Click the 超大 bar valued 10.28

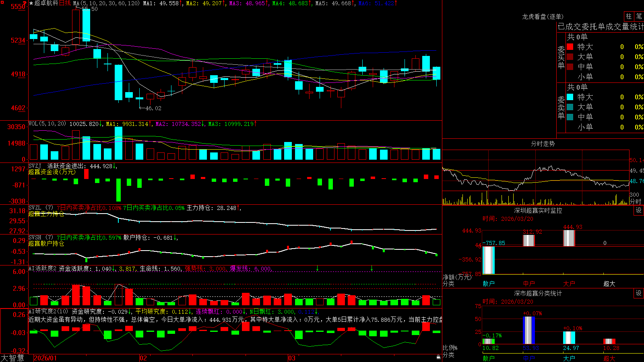coord(609,341)
